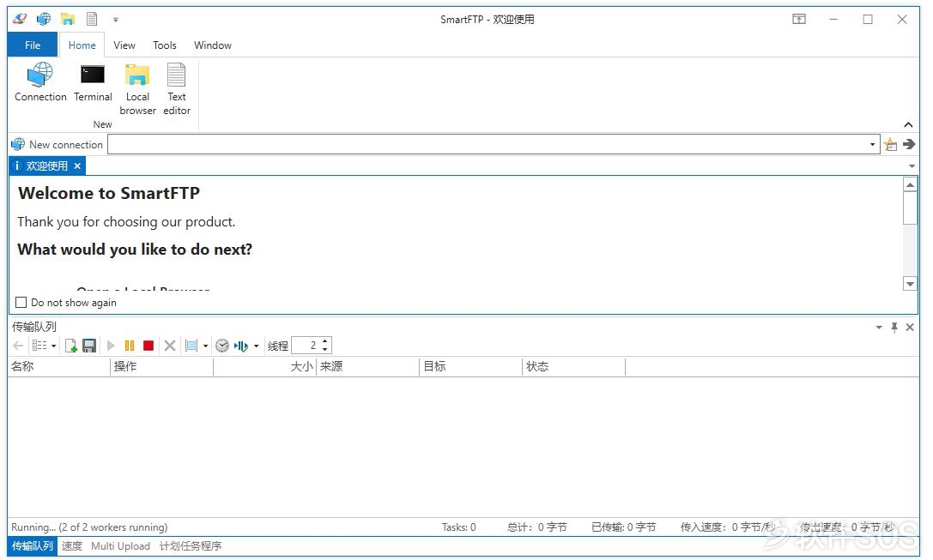
Task: Click the connect go arrow icon
Action: pos(909,144)
